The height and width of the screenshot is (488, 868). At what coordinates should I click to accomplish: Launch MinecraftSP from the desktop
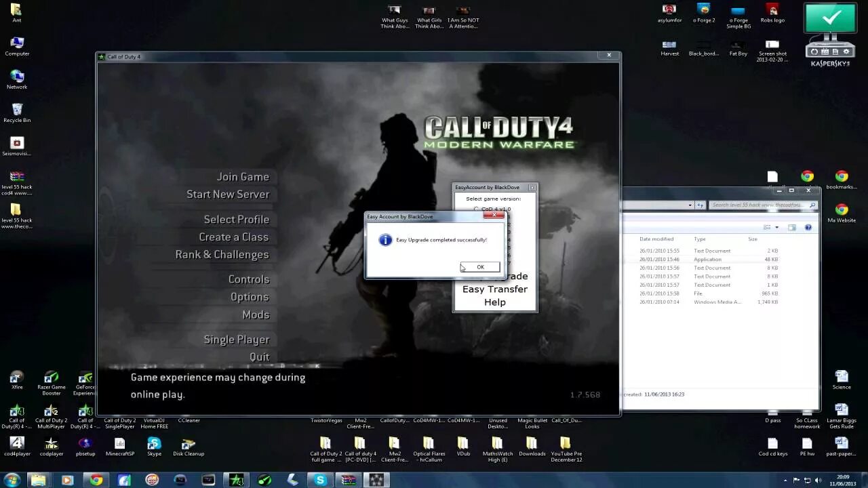pos(120,445)
